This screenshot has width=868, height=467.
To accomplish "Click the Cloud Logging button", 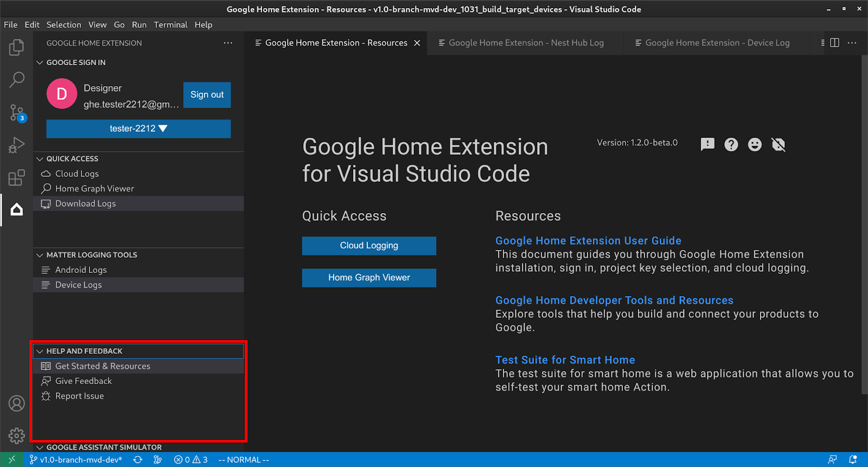I will point(369,246).
